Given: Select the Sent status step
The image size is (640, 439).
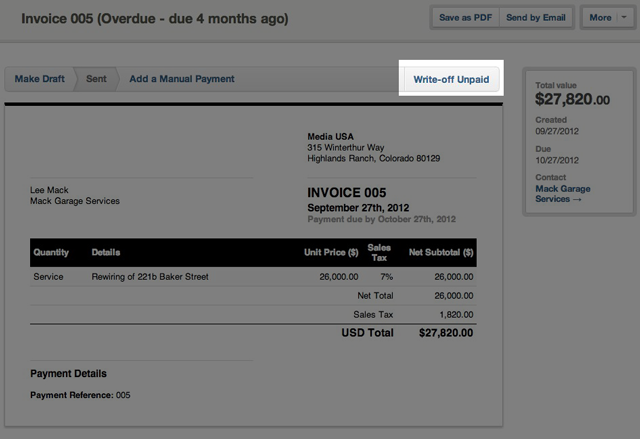Looking at the screenshot, I should coord(97,79).
